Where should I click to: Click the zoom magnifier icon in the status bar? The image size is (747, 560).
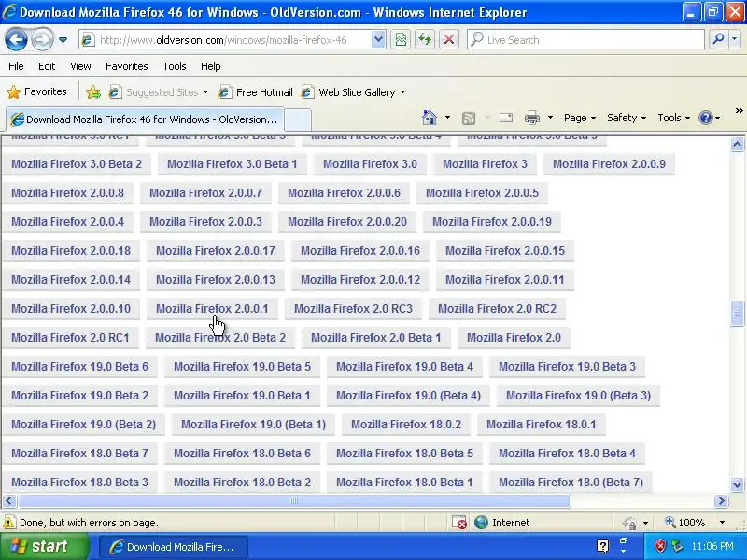(670, 522)
